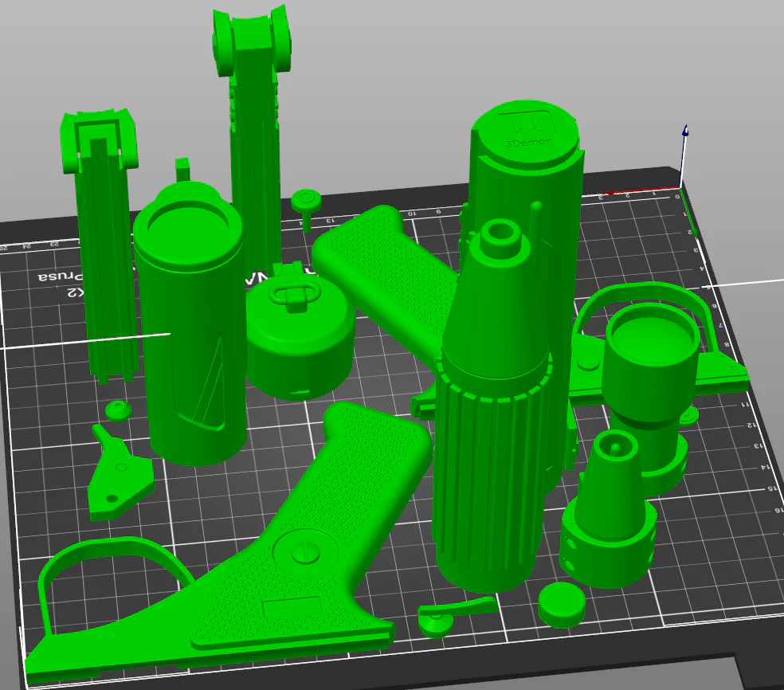Select the small square peg behind left cylinder
Screen dimensions: 784x690
pyautogui.click(x=182, y=169)
